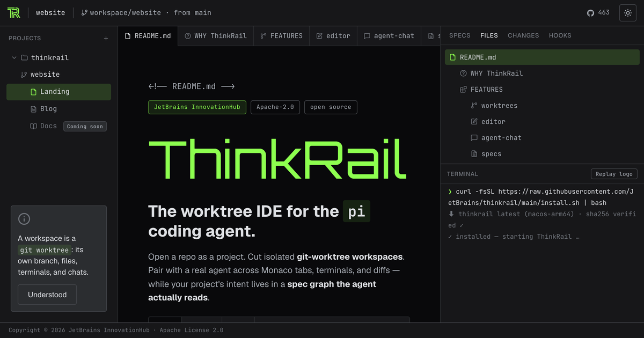Click the curl install command in the terminal

541,197
